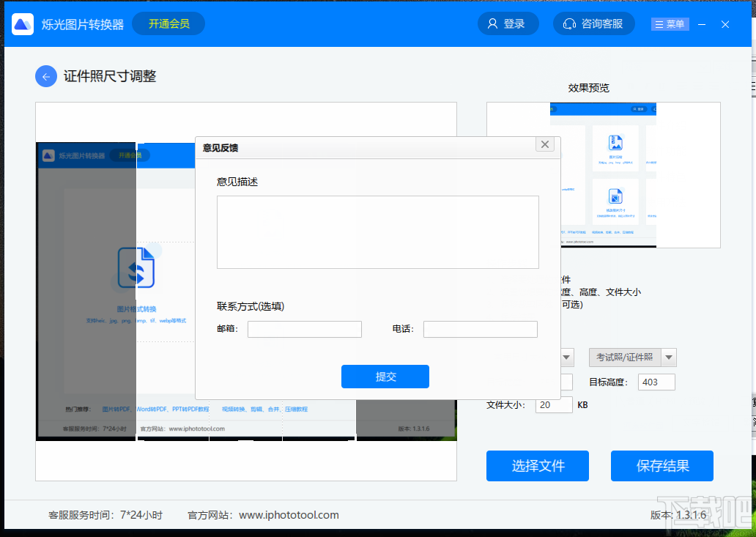
Task: Click the 图片压缩 icon in the preview
Action: pyautogui.click(x=615, y=143)
